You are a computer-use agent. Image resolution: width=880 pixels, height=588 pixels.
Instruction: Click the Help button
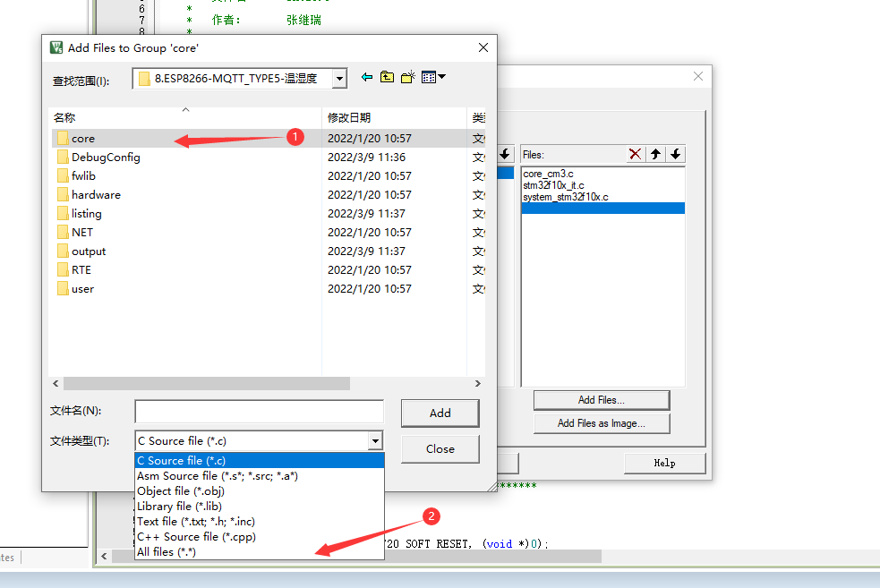click(x=664, y=463)
